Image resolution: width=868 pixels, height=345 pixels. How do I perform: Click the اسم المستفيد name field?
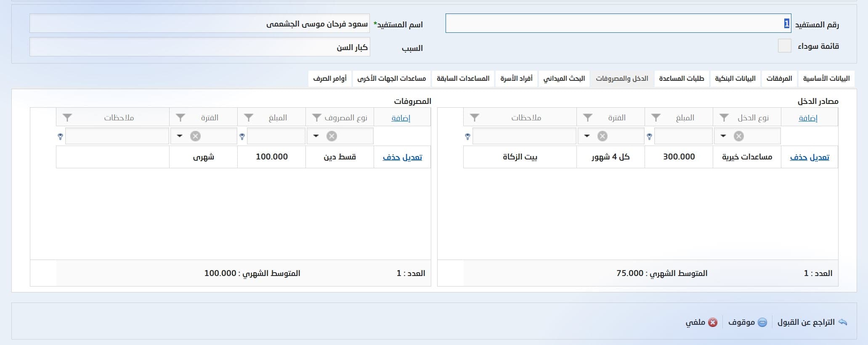pyautogui.click(x=199, y=24)
